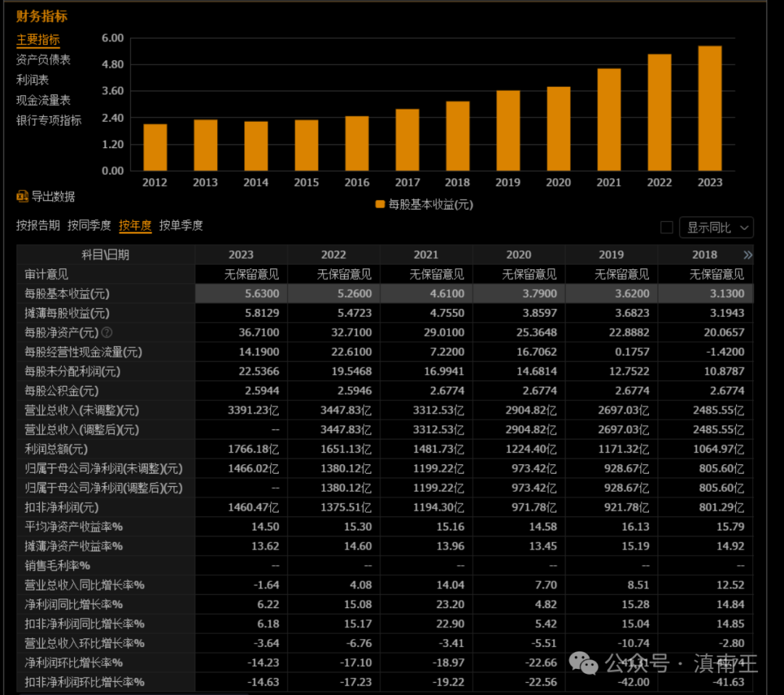The height and width of the screenshot is (695, 784).
Task: Click the 36.7100 net asset value
Action: pos(259,333)
